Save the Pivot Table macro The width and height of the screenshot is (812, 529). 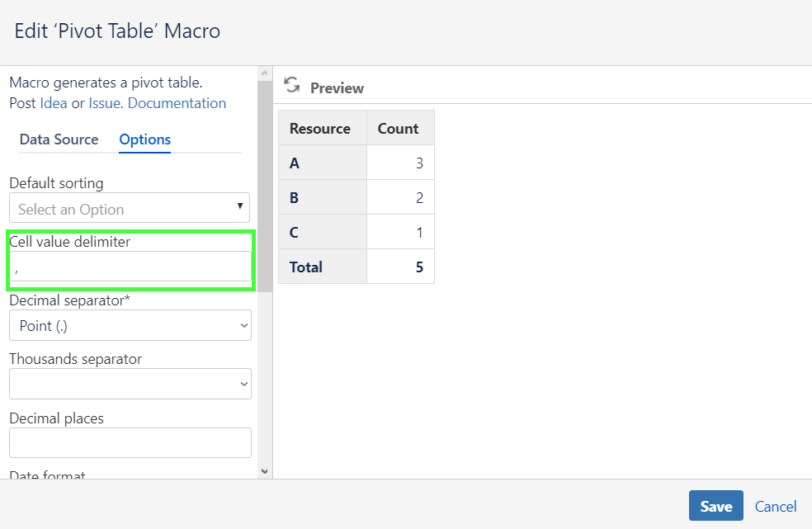tap(715, 506)
